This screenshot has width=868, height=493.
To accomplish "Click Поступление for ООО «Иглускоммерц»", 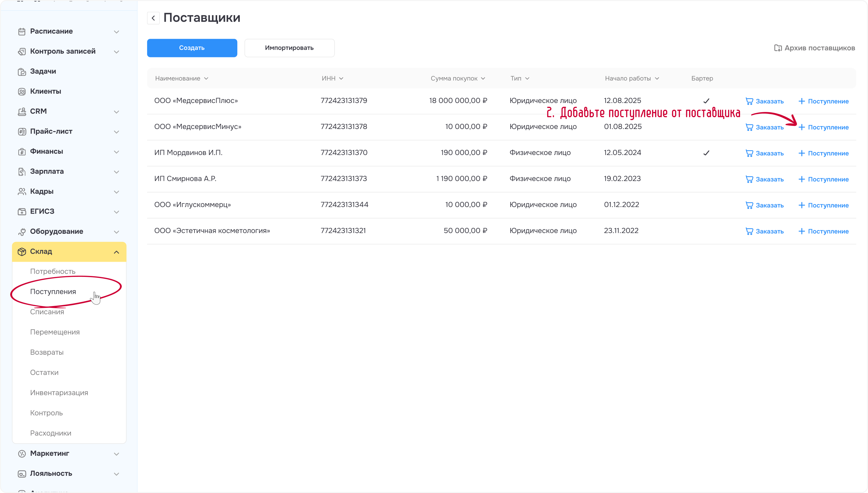I will [823, 205].
